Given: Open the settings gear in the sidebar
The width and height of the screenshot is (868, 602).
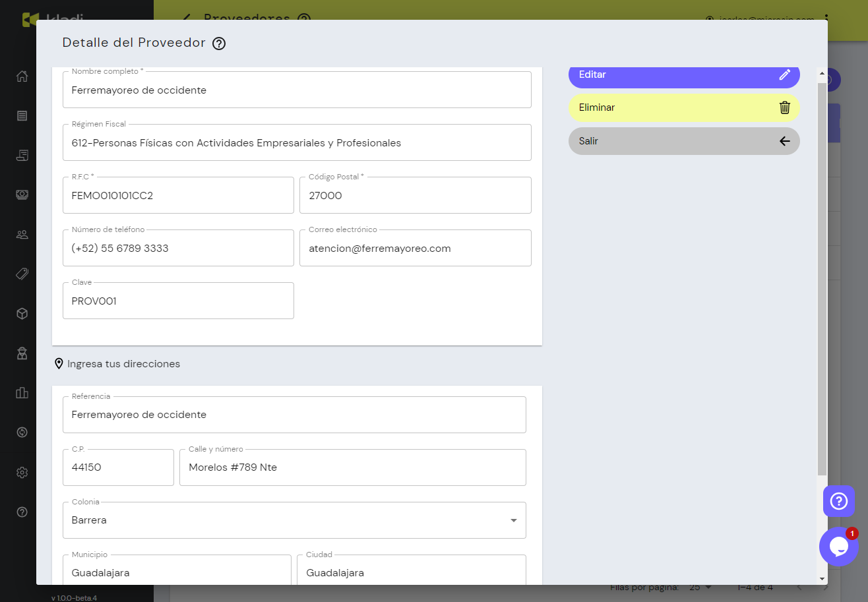Looking at the screenshot, I should (x=22, y=472).
